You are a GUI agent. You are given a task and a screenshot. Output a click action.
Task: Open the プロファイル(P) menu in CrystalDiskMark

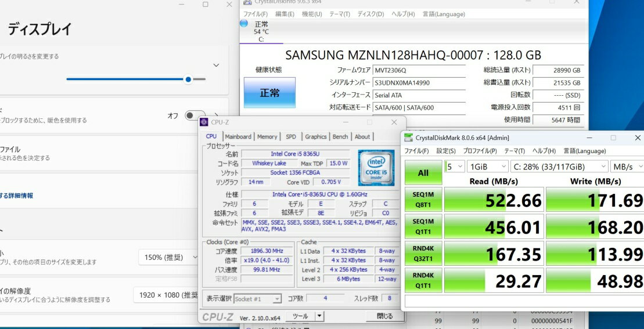coord(480,151)
